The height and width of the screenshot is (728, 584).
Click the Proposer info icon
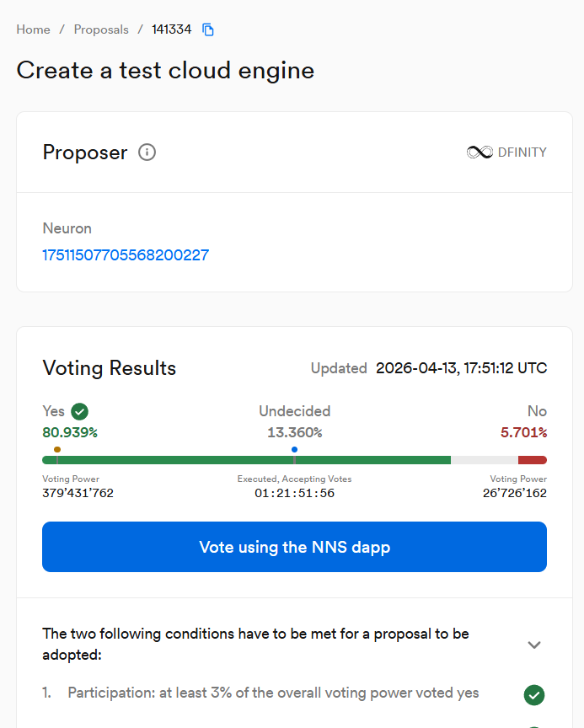[x=147, y=153]
